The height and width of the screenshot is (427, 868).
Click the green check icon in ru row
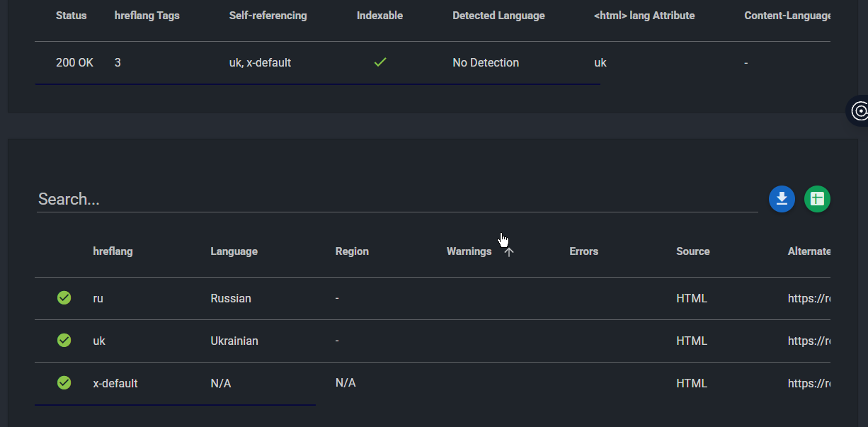click(x=64, y=298)
